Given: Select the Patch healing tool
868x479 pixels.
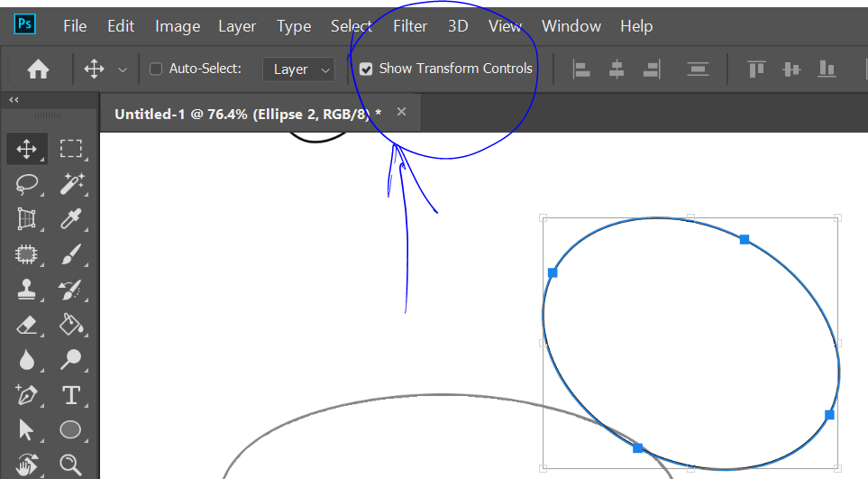Looking at the screenshot, I should point(26,254).
